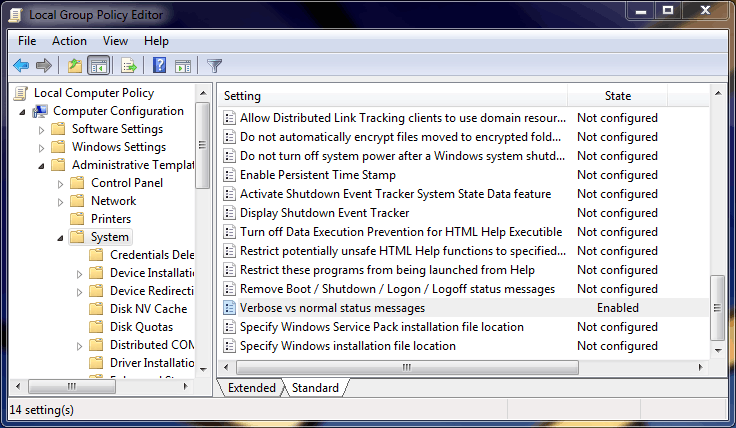This screenshot has width=736, height=428.
Task: Expand the Control Panel tree node
Action: [x=60, y=184]
